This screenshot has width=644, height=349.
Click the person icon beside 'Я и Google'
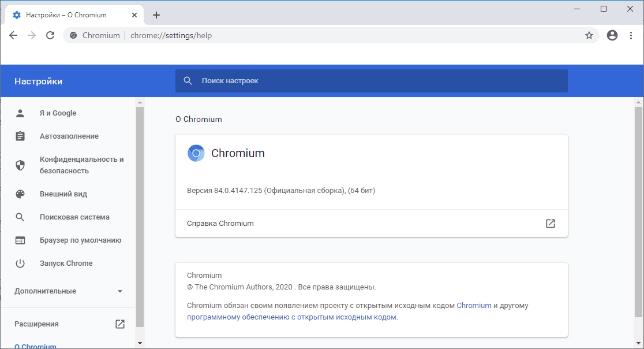click(20, 113)
